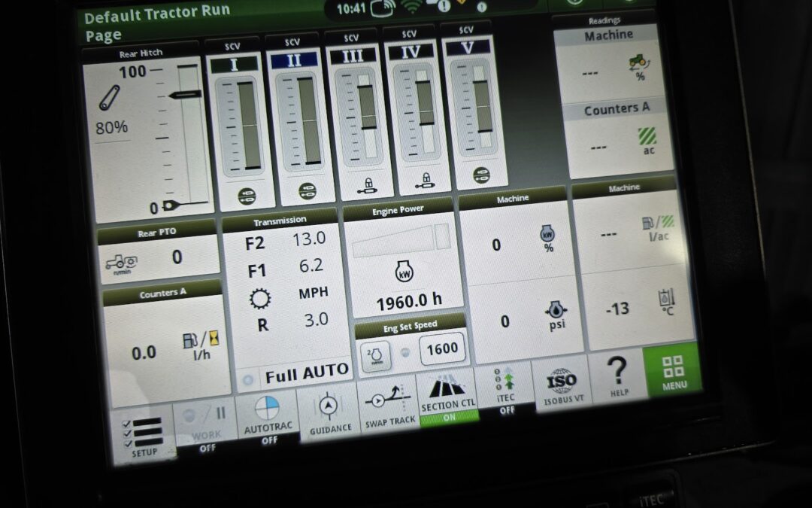Adjust the SCV III flow gauge
Image resolution: width=812 pixels, height=508 pixels.
click(x=359, y=117)
